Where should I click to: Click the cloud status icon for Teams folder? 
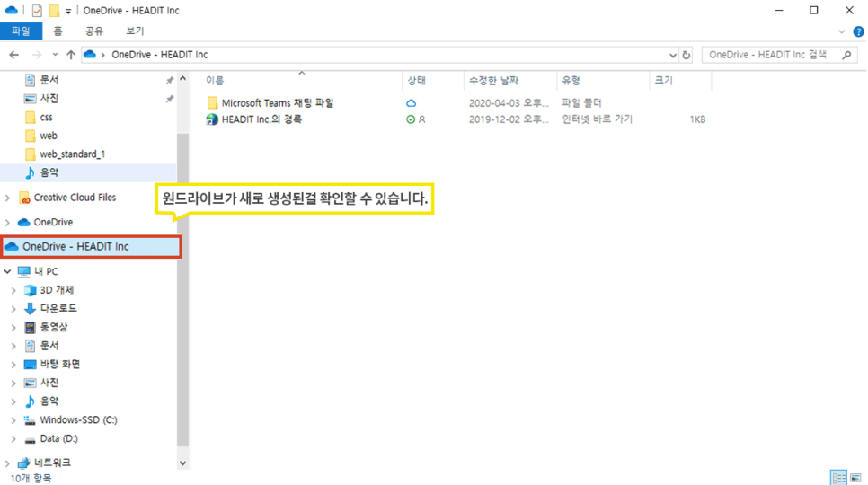[x=411, y=103]
